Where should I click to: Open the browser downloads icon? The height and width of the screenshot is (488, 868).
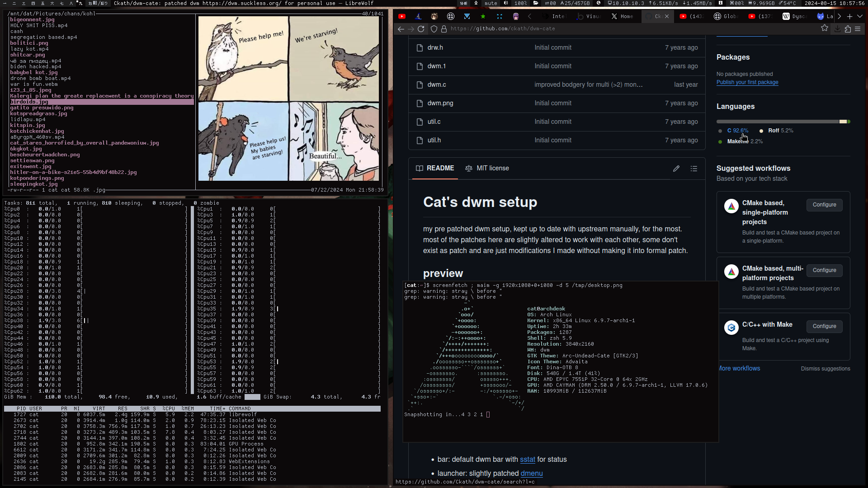point(837,29)
